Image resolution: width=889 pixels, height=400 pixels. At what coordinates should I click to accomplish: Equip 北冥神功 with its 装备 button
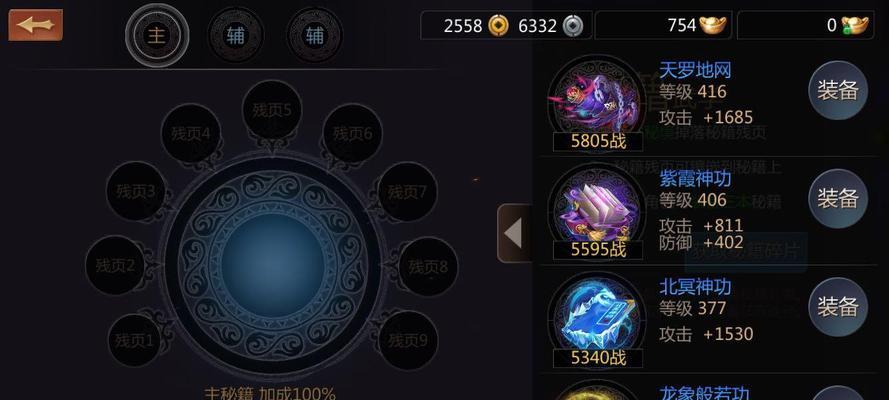838,307
